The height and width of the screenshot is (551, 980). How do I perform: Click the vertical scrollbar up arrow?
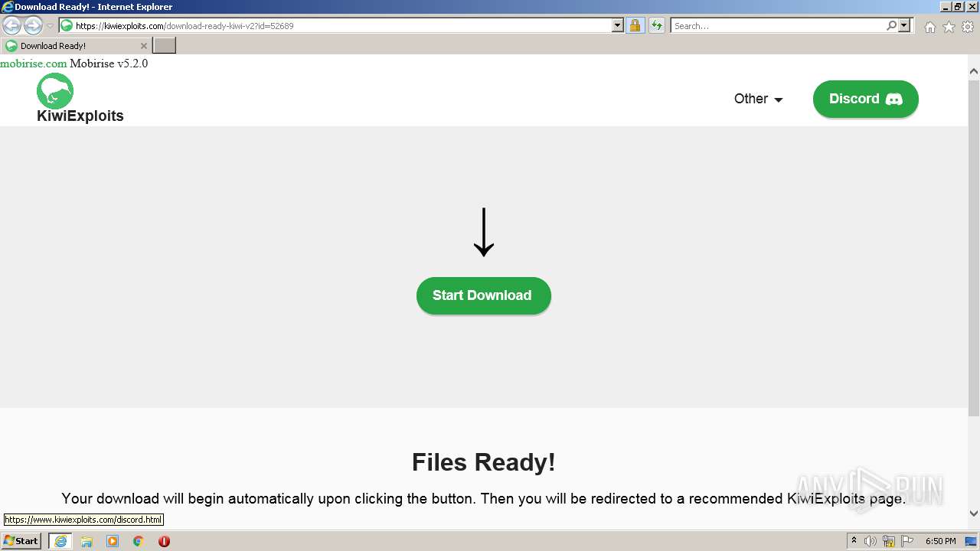tap(974, 71)
